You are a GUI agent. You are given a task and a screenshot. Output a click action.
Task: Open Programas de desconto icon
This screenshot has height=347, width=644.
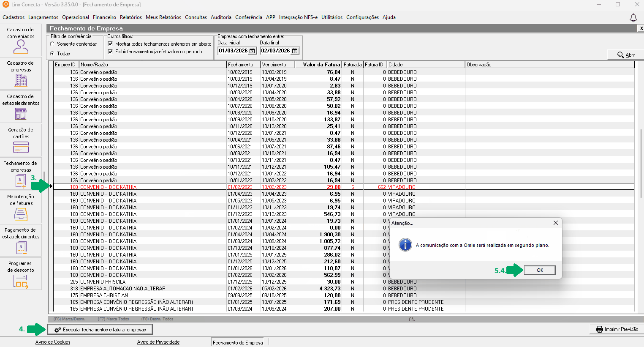(x=21, y=281)
